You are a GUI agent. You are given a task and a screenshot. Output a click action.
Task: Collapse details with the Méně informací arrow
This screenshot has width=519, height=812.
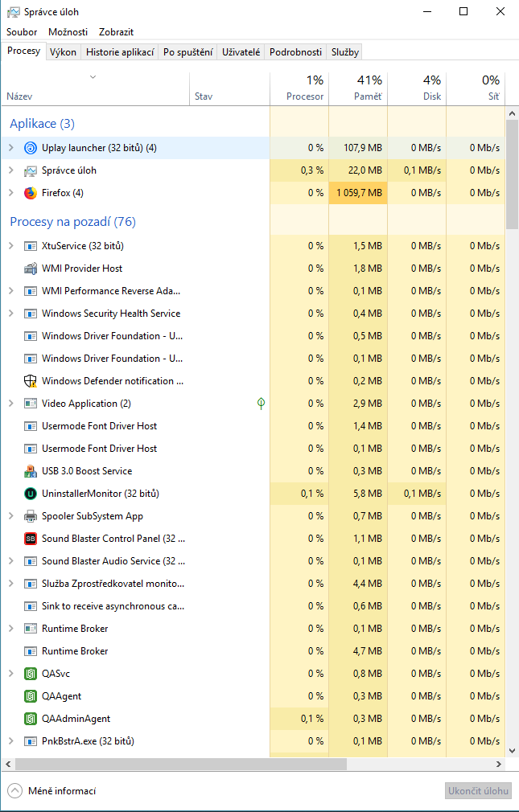pos(15,791)
